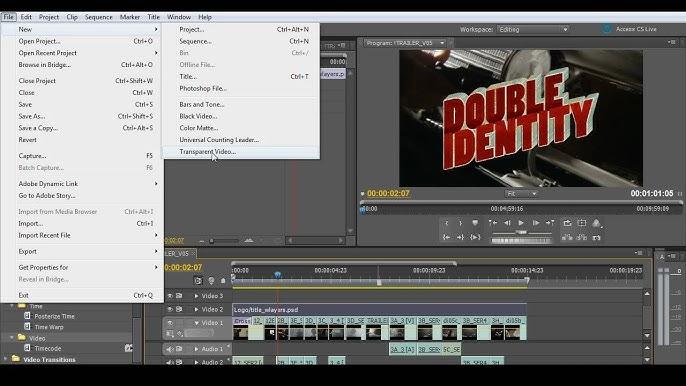Step forward one frame in Program monitor
Image resolution: width=686 pixels, height=386 pixels.
(536, 223)
